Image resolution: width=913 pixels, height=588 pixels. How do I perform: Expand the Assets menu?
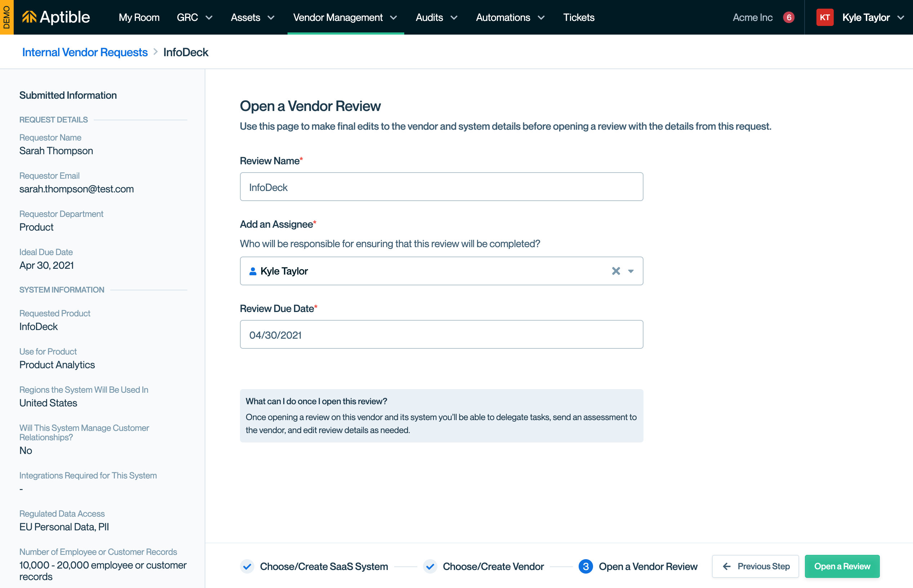click(253, 17)
